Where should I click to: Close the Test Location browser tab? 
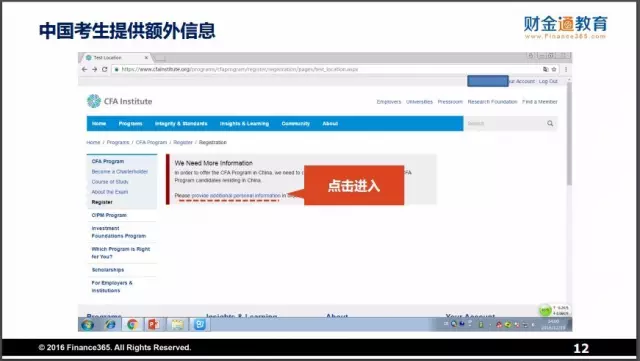coord(146,58)
